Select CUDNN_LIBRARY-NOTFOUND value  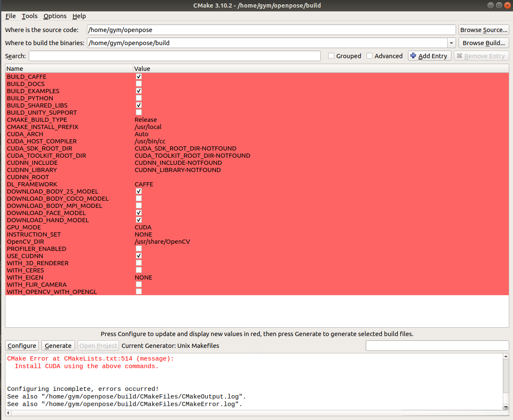pos(178,170)
